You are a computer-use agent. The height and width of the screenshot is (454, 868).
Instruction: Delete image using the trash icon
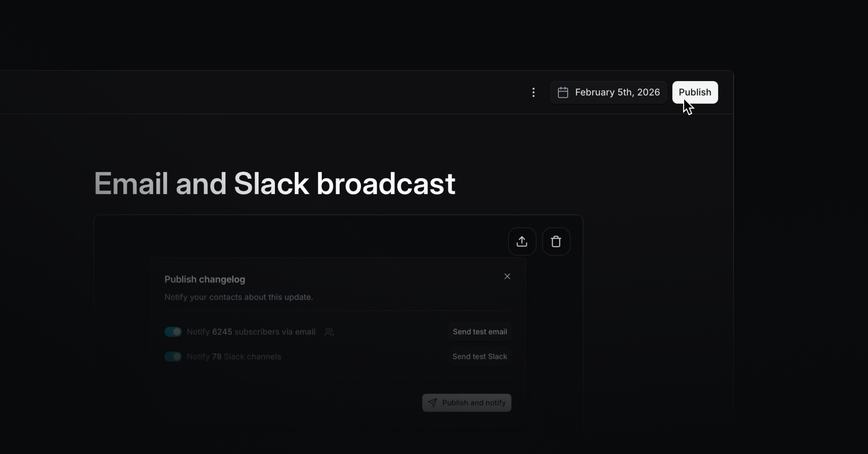556,241
